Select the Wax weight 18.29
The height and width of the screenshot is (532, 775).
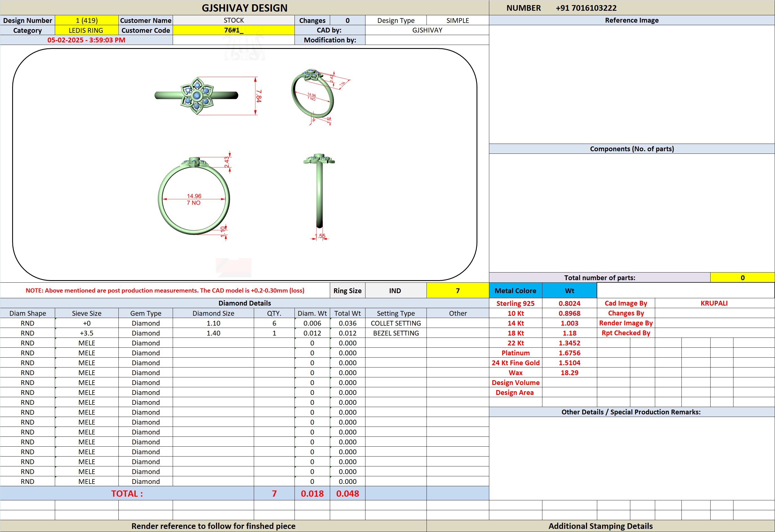pyautogui.click(x=570, y=373)
